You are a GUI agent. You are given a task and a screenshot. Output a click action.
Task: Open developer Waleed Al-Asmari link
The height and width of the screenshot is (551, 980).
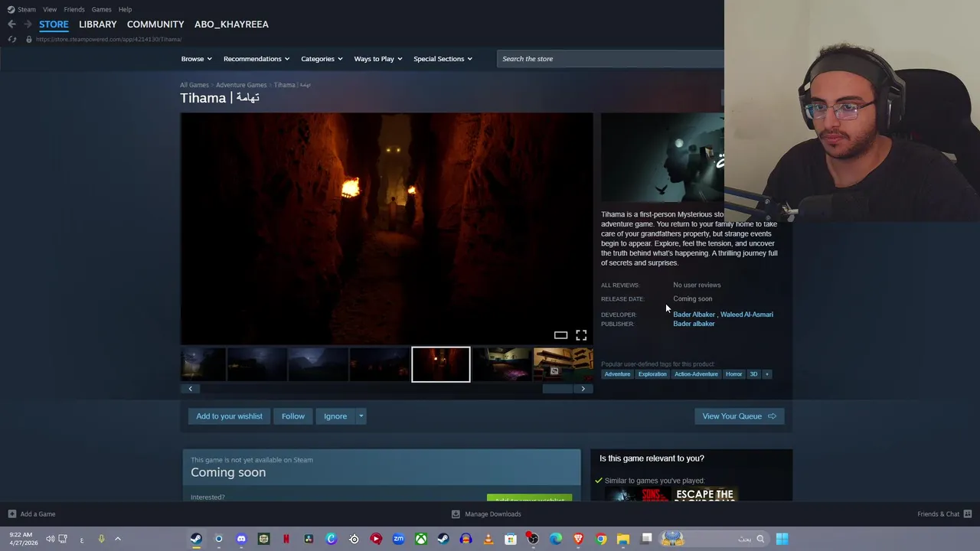(746, 315)
